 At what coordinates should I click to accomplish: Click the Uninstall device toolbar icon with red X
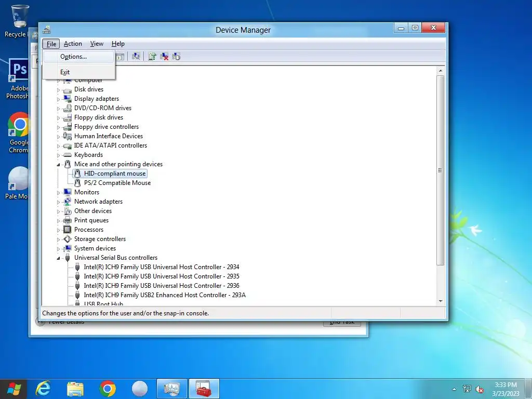coord(164,56)
